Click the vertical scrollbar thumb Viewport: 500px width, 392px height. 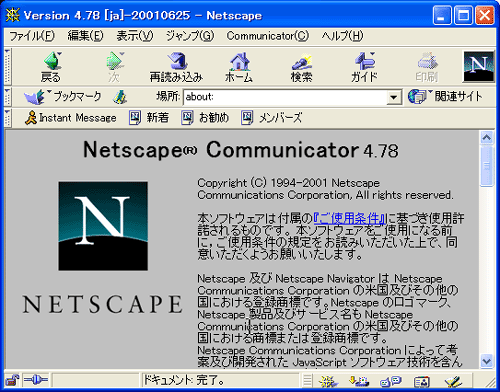pos(487,165)
